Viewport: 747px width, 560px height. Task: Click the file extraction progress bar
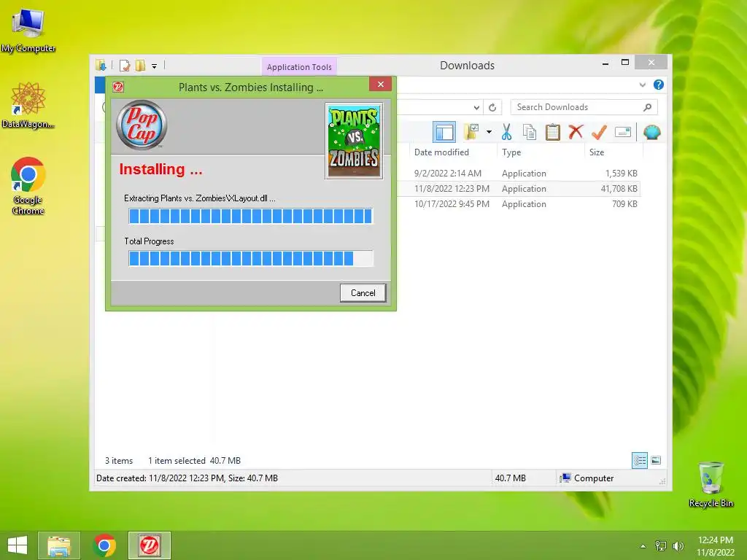pos(251,216)
